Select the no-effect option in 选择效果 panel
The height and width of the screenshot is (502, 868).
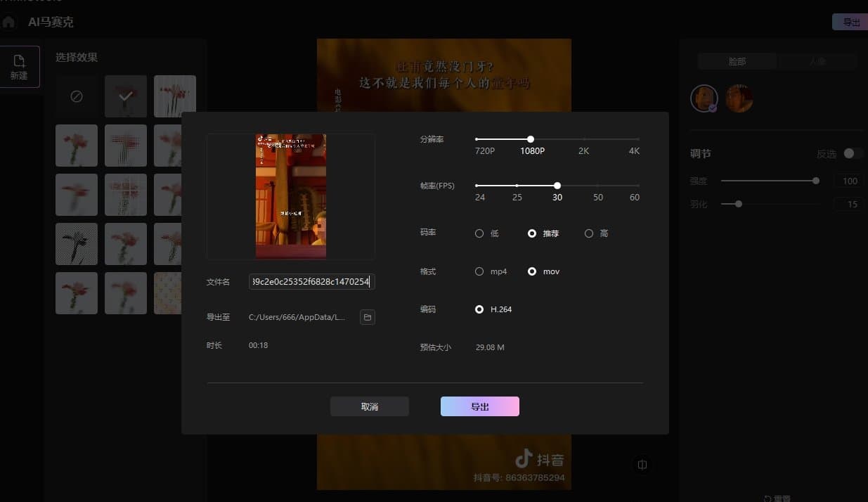tap(76, 96)
